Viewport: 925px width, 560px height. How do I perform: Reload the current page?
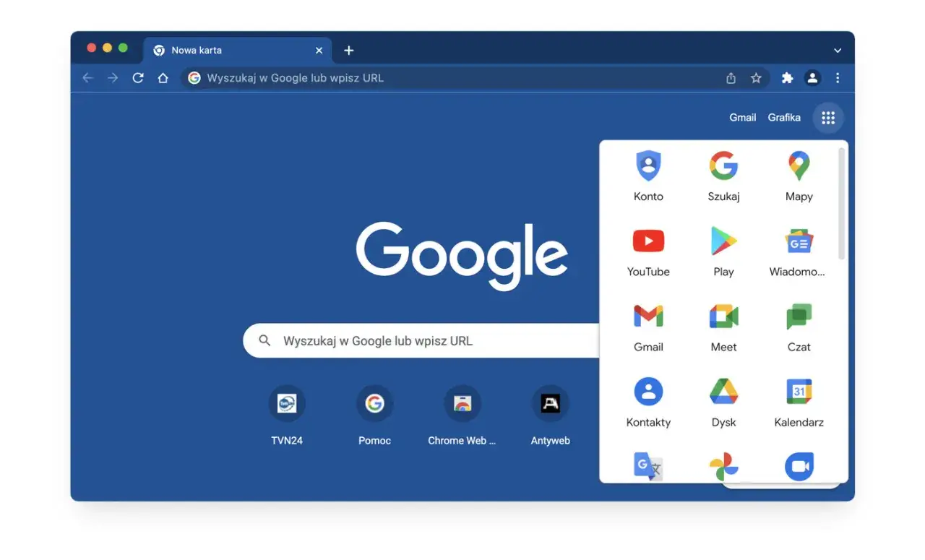[138, 78]
